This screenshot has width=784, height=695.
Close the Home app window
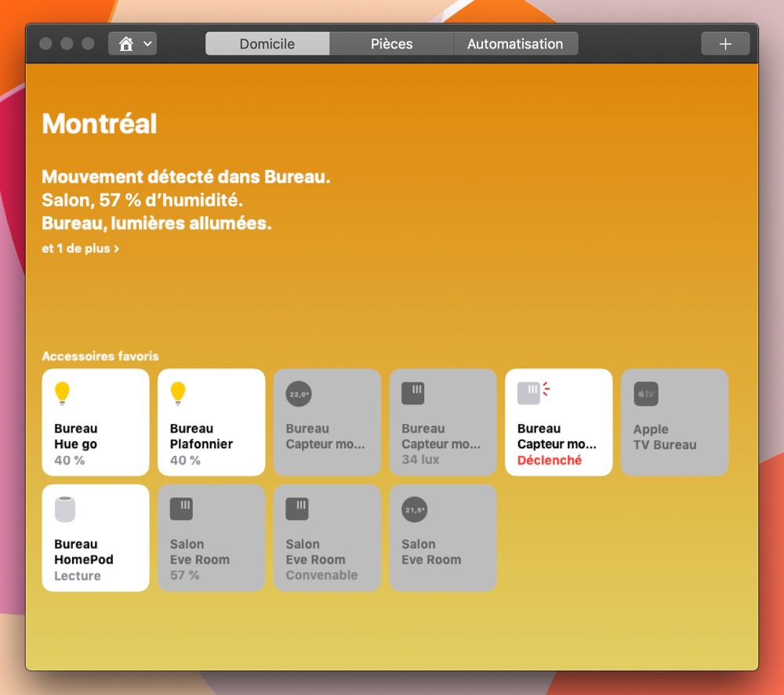(x=45, y=44)
